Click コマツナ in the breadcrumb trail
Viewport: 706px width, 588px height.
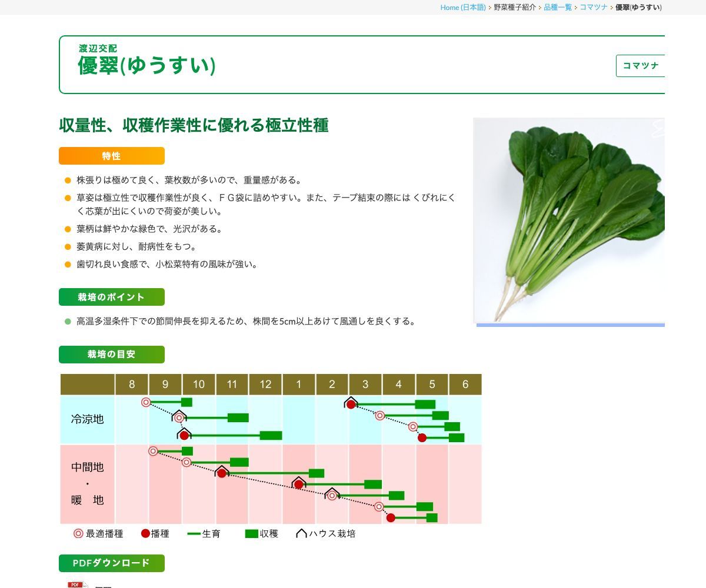(592, 8)
